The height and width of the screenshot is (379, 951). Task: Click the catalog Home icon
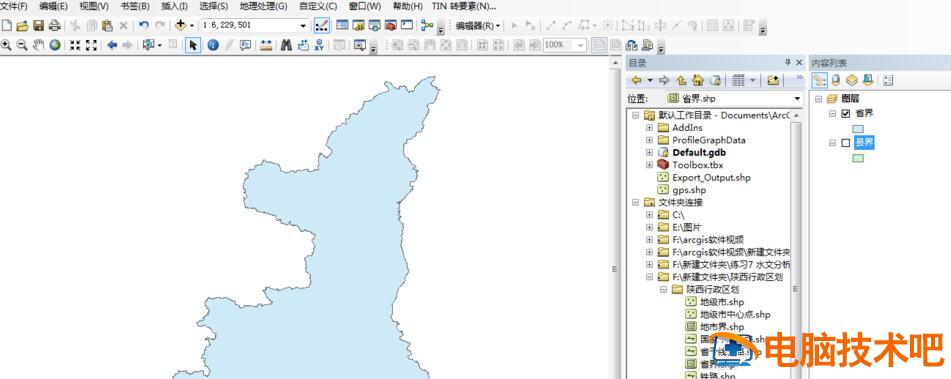tap(698, 80)
